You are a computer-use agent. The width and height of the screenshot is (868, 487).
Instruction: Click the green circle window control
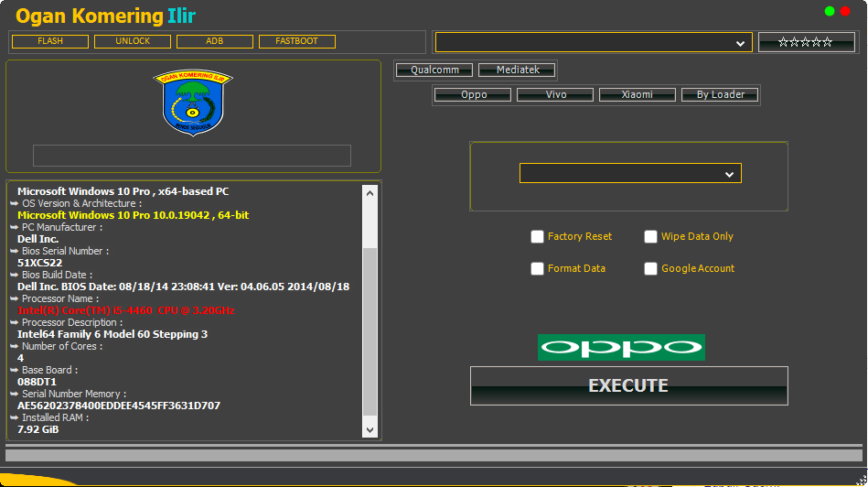pyautogui.click(x=830, y=11)
